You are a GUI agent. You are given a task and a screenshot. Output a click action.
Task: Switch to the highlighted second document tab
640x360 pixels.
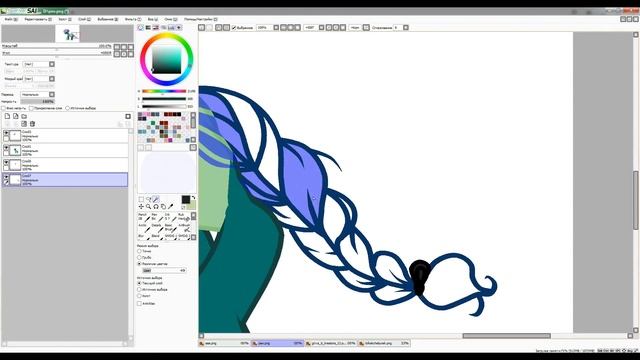pos(277,343)
